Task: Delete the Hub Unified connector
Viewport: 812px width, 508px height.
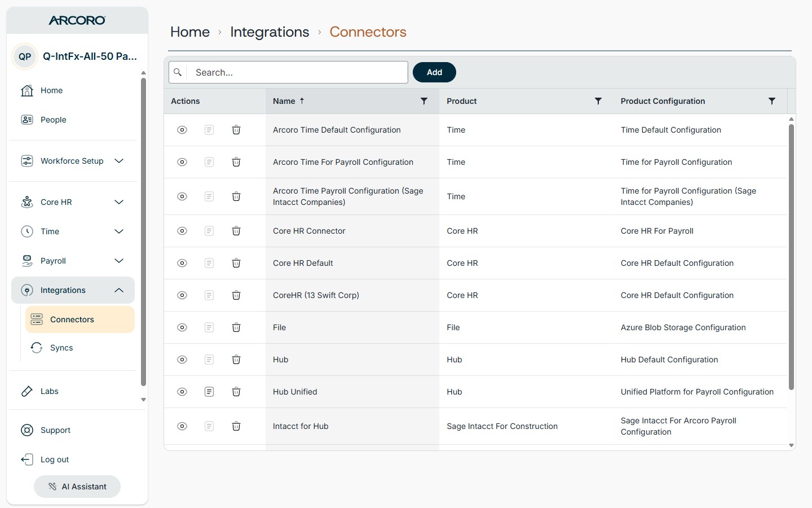Action: pyautogui.click(x=236, y=392)
